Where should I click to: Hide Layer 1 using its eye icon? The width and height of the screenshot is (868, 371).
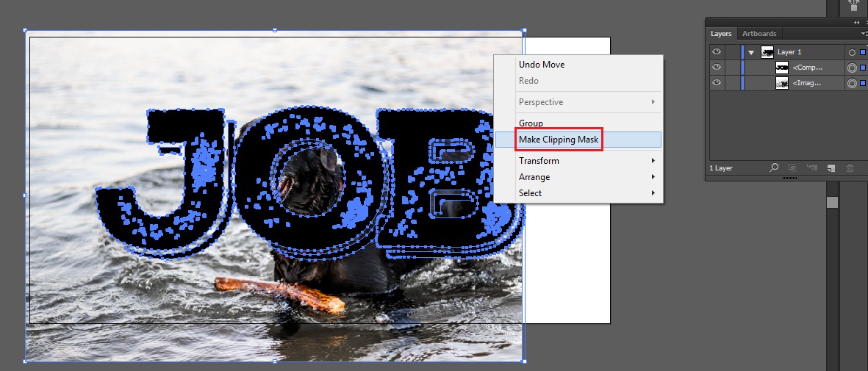[x=716, y=52]
